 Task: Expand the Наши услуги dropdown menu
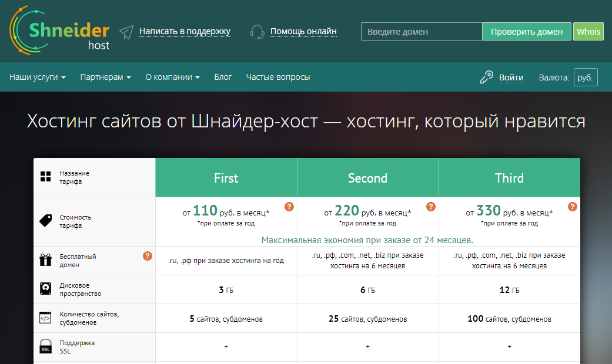[37, 77]
